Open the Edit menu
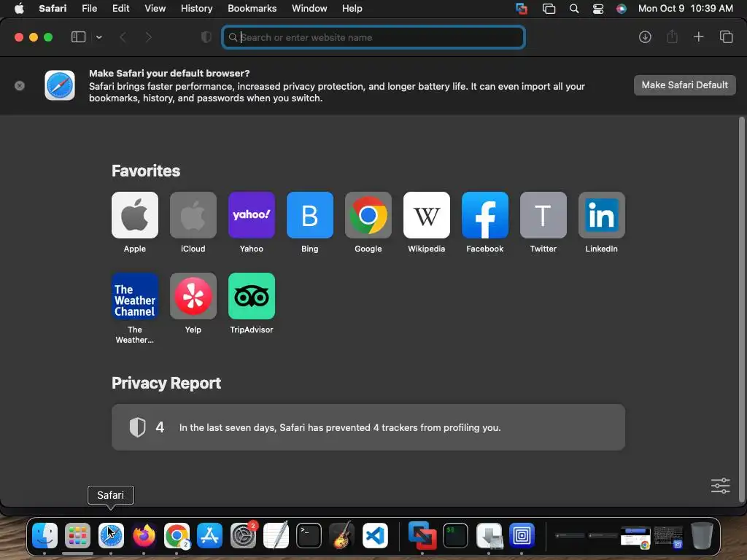This screenshot has width=747, height=560. coord(120,8)
